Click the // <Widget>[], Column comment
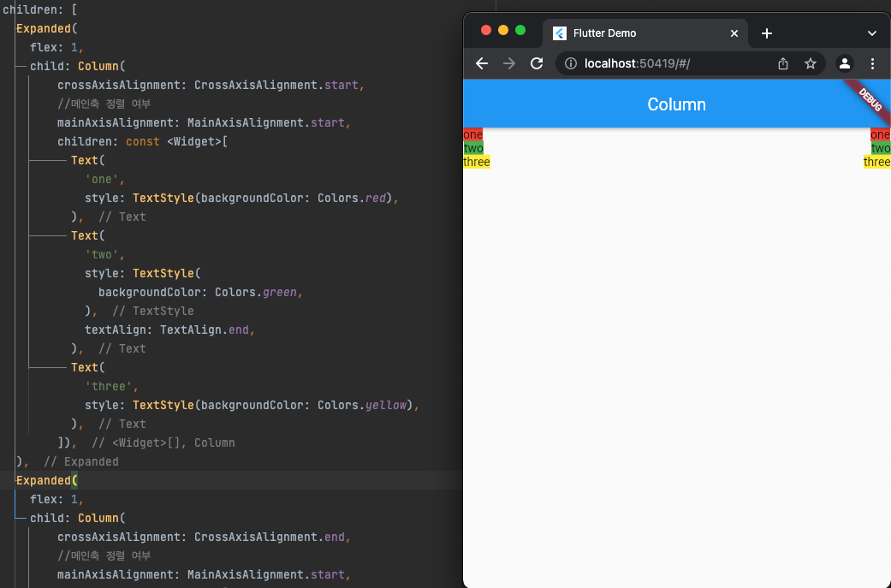The width and height of the screenshot is (891, 588). 163,443
